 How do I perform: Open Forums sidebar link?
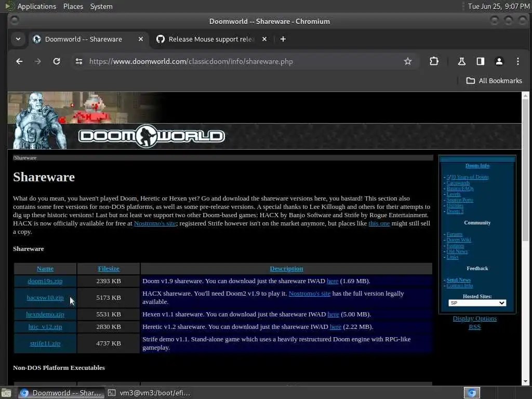click(454, 234)
